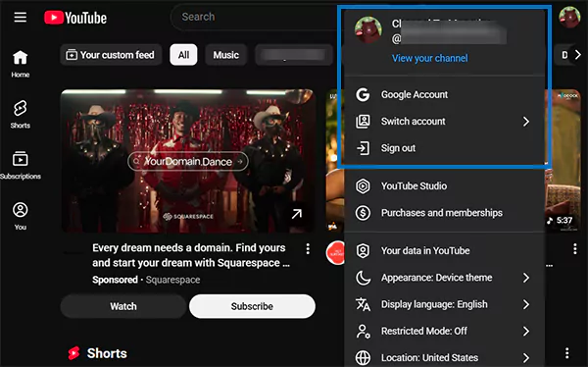Expand Restricted Mode: Off chevron
This screenshot has height=367, width=588.
[526, 332]
